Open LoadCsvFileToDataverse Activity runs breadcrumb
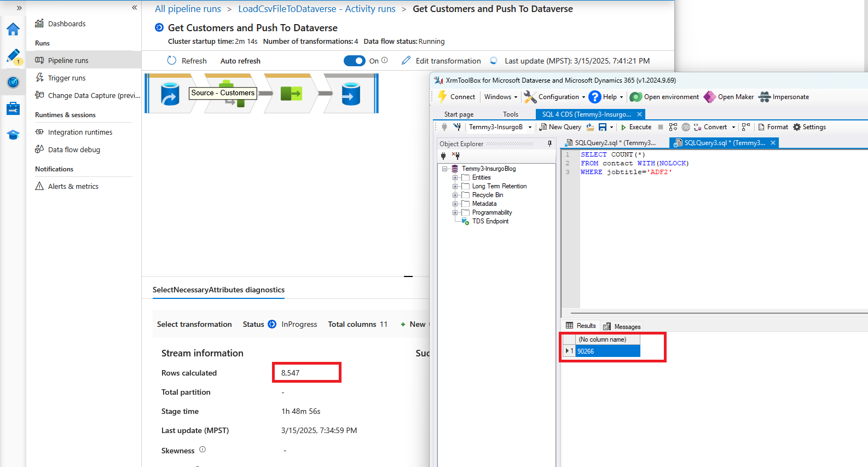868x467 pixels. [316, 9]
